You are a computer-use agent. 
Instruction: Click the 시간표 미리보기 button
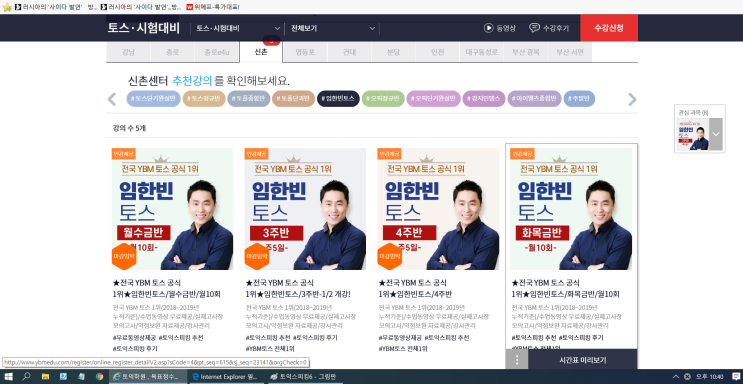(x=582, y=360)
